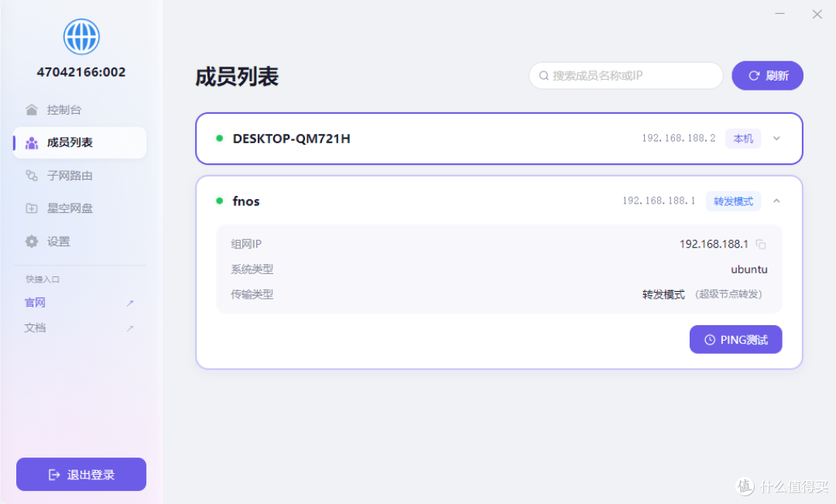
Task: Select the fnos member name
Action: (246, 201)
